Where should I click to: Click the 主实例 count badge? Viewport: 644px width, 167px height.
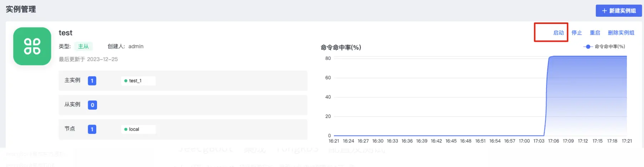point(92,81)
